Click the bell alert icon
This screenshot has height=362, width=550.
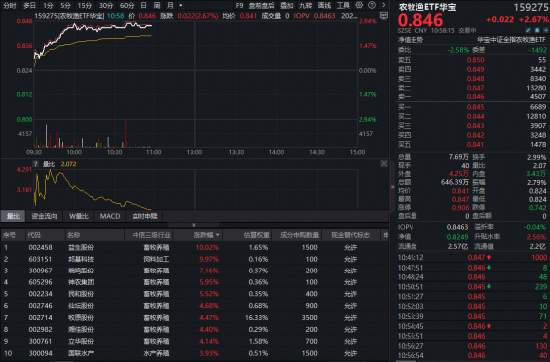pyautogui.click(x=537, y=31)
